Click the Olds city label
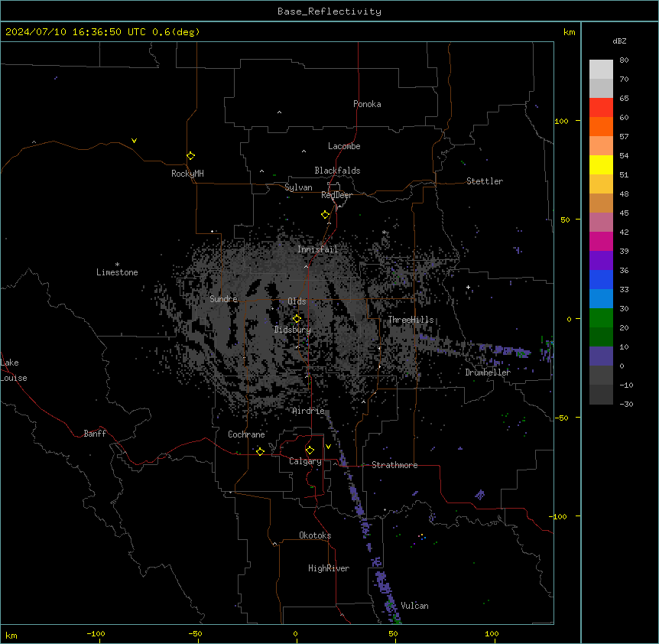 point(297,301)
